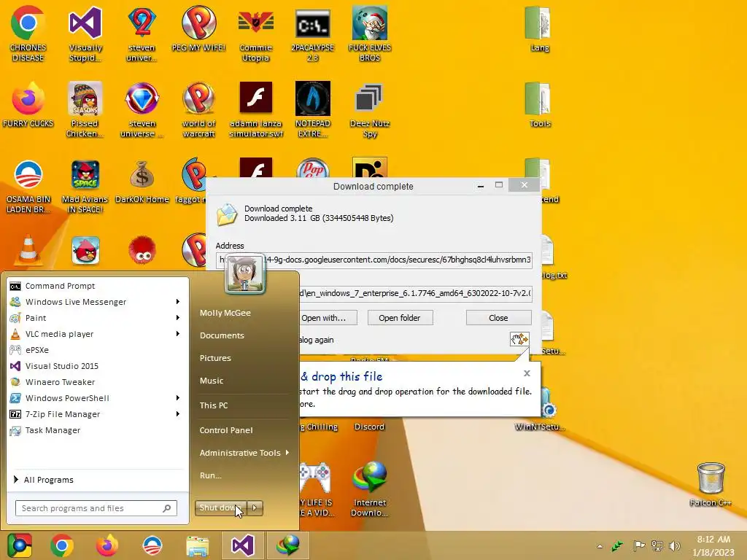Click the network icon in the system tray
This screenshot has width=747, height=560.
click(x=657, y=545)
